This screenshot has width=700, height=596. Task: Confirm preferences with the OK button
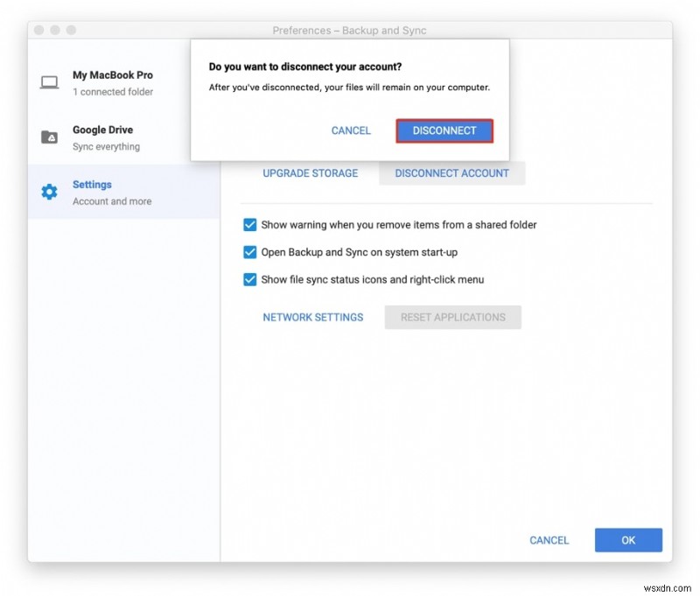click(628, 540)
